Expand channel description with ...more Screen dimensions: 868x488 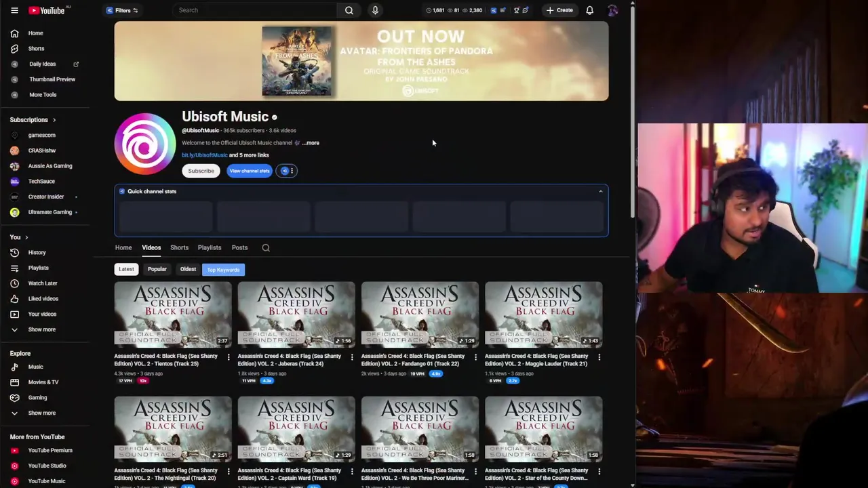pyautogui.click(x=311, y=143)
